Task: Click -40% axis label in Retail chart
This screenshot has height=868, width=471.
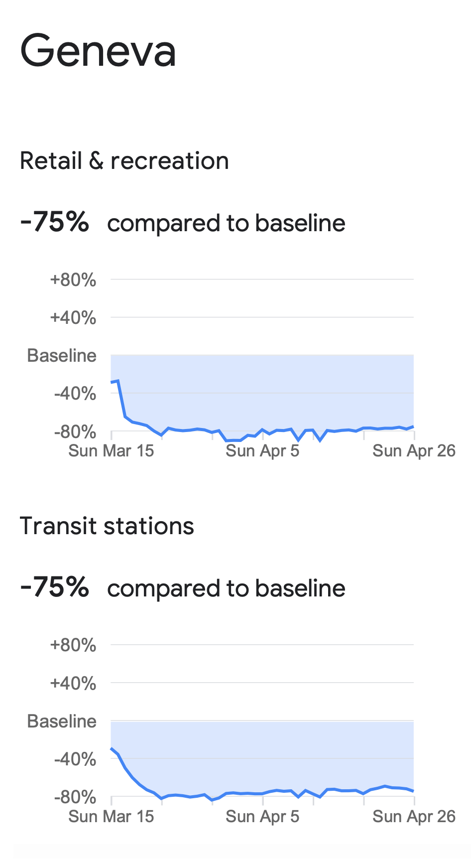Action: pos(75,394)
